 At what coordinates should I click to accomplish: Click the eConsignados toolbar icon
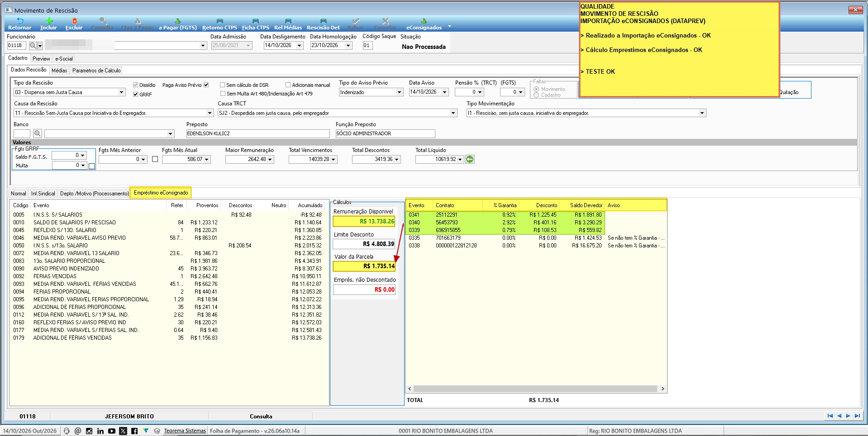coord(424,21)
